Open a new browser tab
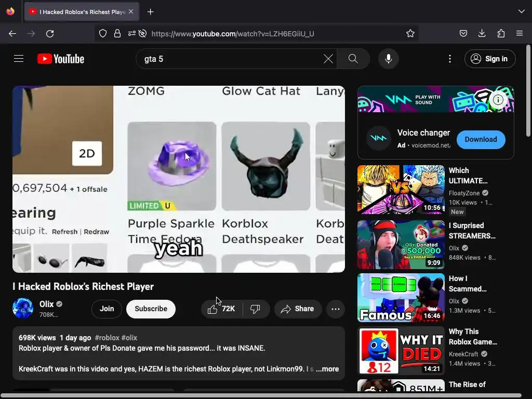 coord(150,12)
